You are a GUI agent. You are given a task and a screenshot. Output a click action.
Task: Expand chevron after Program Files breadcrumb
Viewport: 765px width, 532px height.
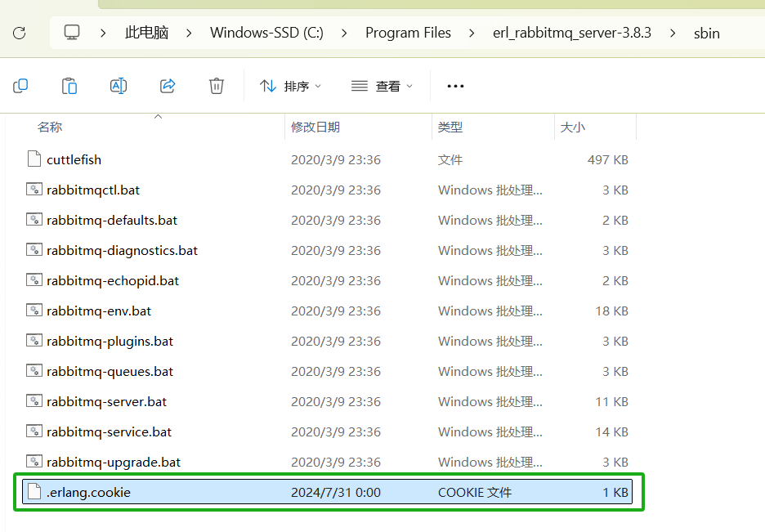click(x=472, y=34)
